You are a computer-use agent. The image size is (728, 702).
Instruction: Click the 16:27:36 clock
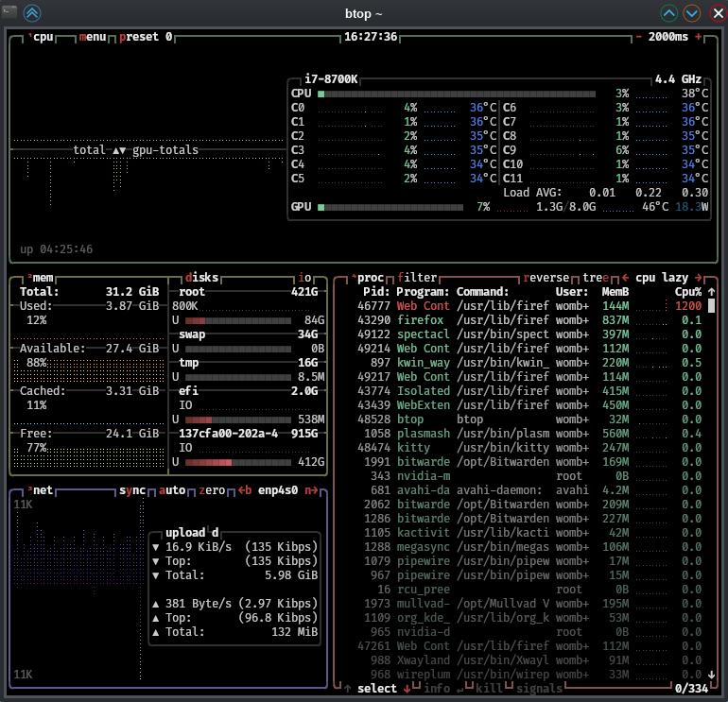[371, 37]
